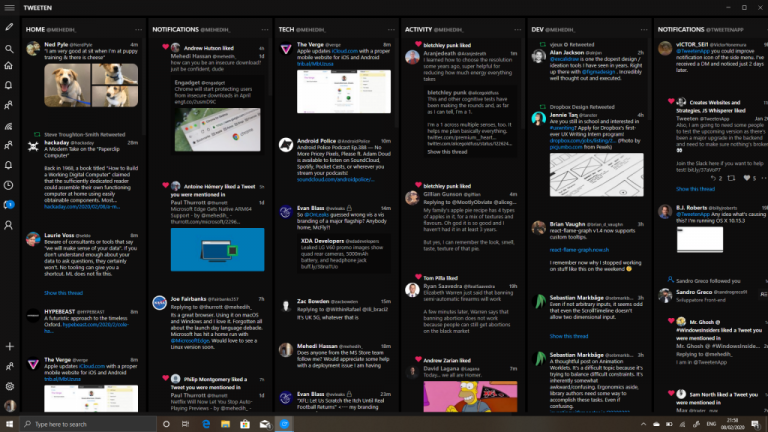
Task: Expand the hamburger menu beside TWEETEN
Action: [x=9, y=8]
